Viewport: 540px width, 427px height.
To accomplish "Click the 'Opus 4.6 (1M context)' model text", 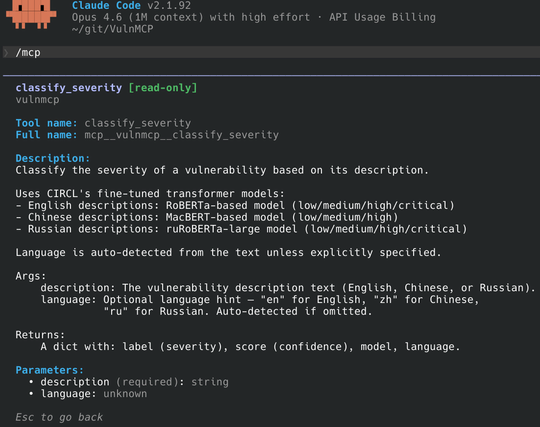I will click(137, 17).
